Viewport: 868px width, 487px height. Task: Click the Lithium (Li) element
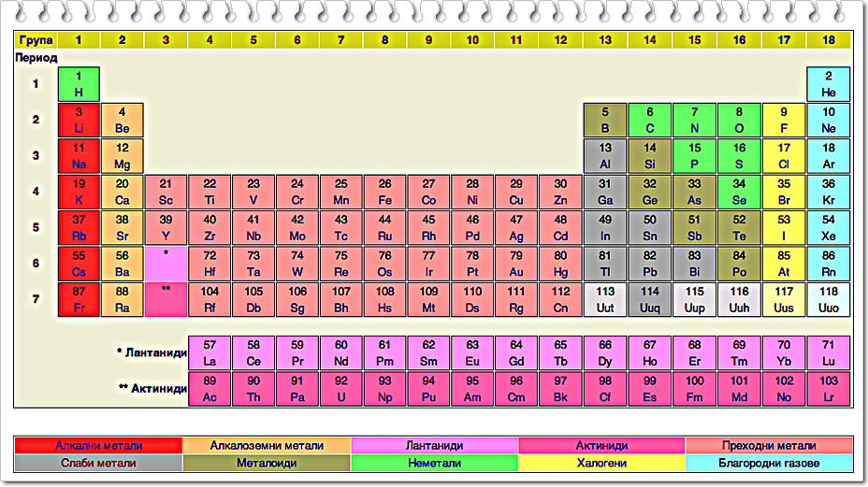coord(79,120)
